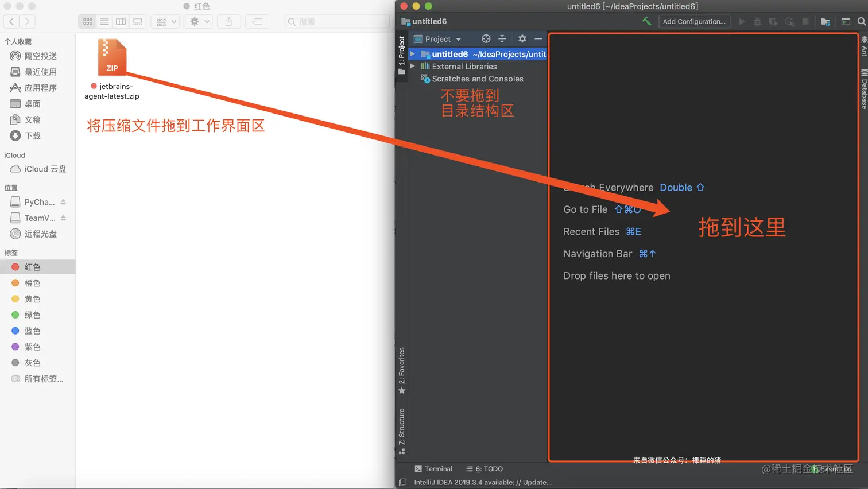This screenshot has width=868, height=489.
Task: Click Finder search field
Action: [338, 21]
